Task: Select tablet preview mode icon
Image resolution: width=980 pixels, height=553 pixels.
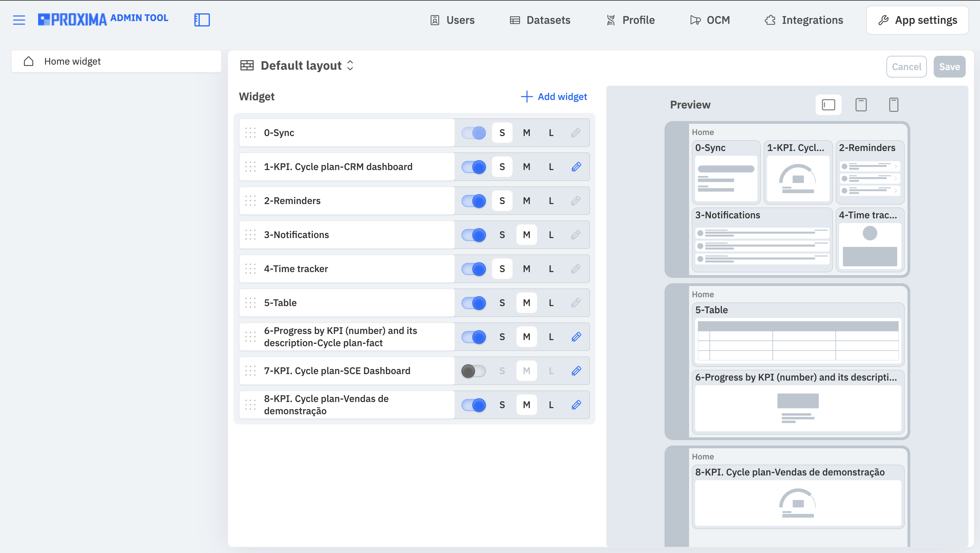Action: click(x=861, y=105)
